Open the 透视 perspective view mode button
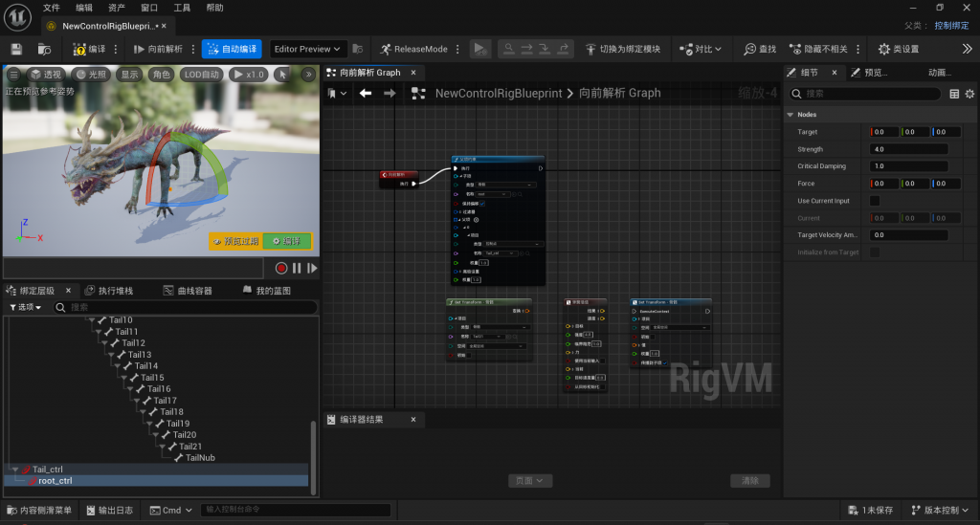 46,75
